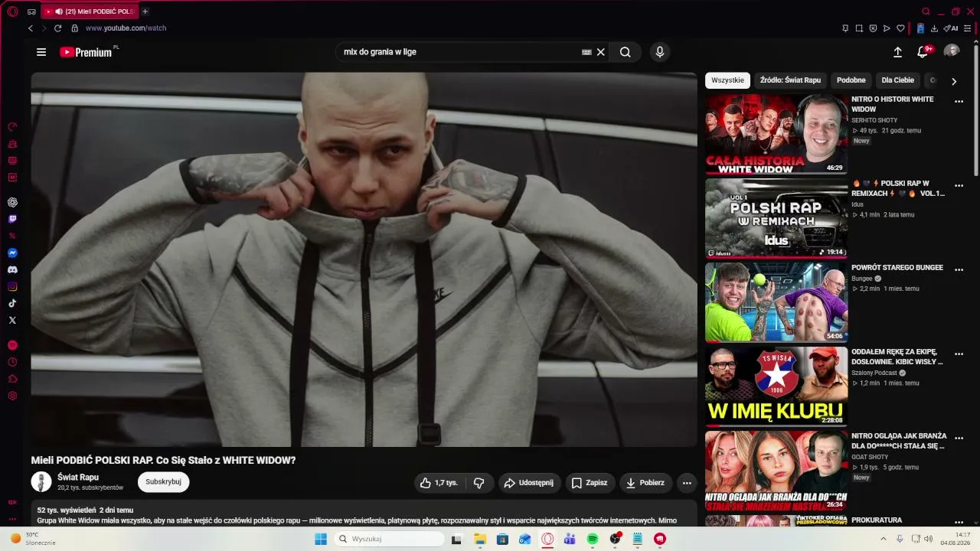The image size is (980, 551).
Task: Share the video via Udostępnij
Action: click(530, 483)
